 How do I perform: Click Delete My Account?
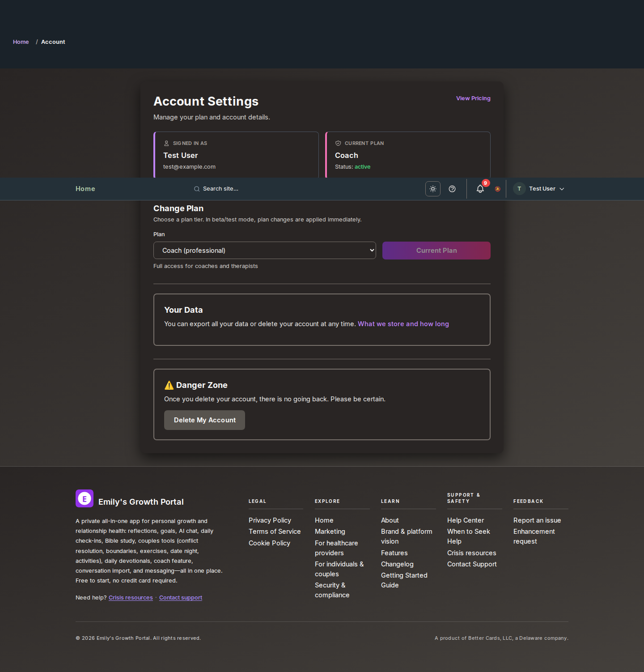(204, 420)
